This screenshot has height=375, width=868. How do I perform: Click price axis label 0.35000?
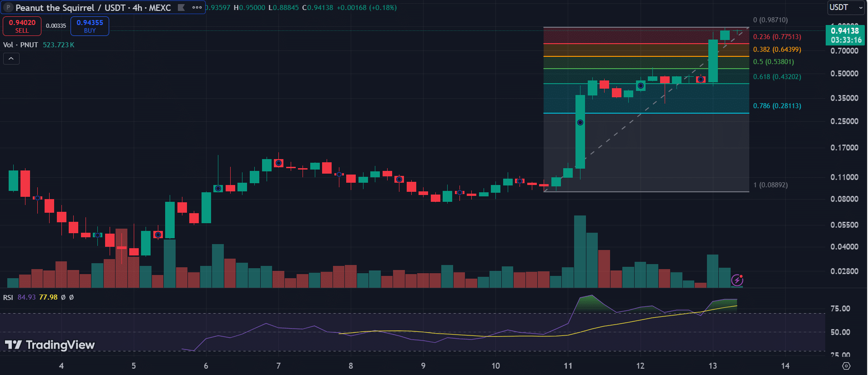point(844,98)
